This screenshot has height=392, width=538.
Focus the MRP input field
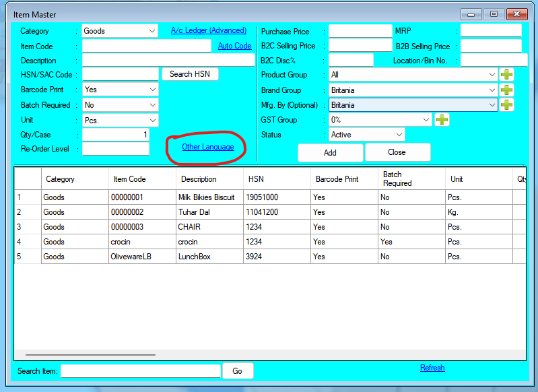[491, 30]
